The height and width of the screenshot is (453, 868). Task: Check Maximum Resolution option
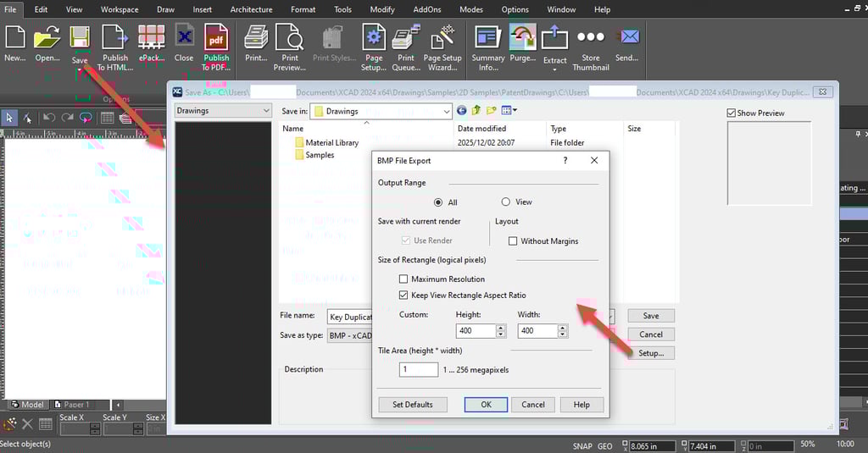point(403,279)
